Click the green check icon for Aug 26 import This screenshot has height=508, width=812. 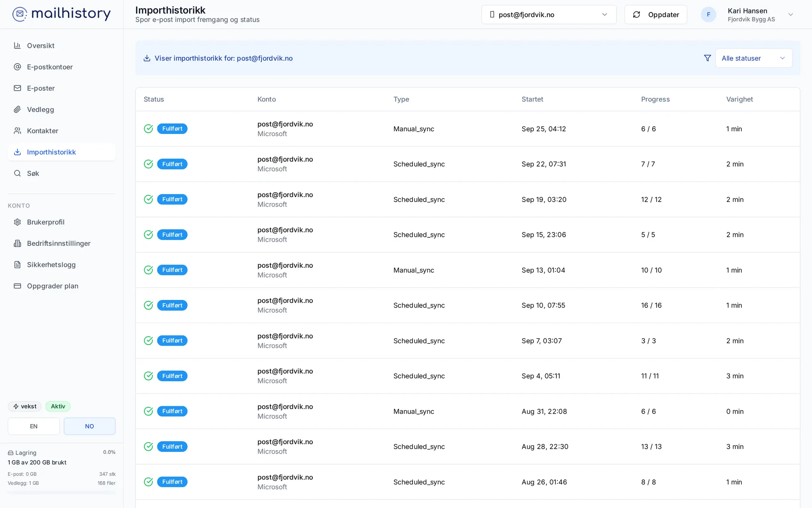149,482
